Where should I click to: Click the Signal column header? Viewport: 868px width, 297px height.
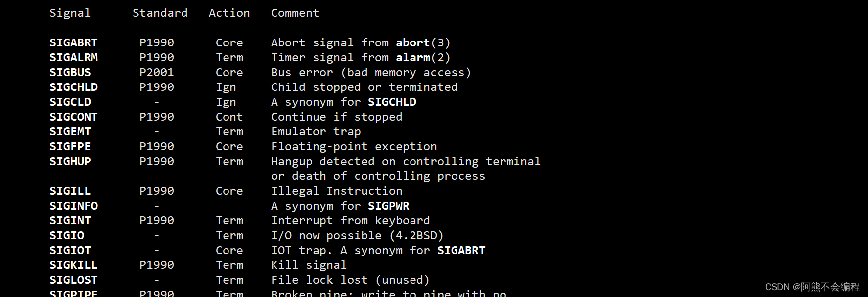(x=70, y=13)
